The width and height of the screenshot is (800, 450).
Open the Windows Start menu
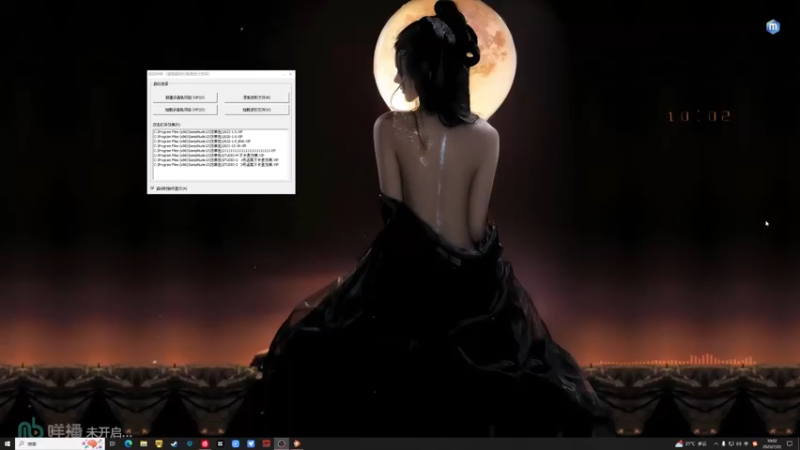(7, 444)
